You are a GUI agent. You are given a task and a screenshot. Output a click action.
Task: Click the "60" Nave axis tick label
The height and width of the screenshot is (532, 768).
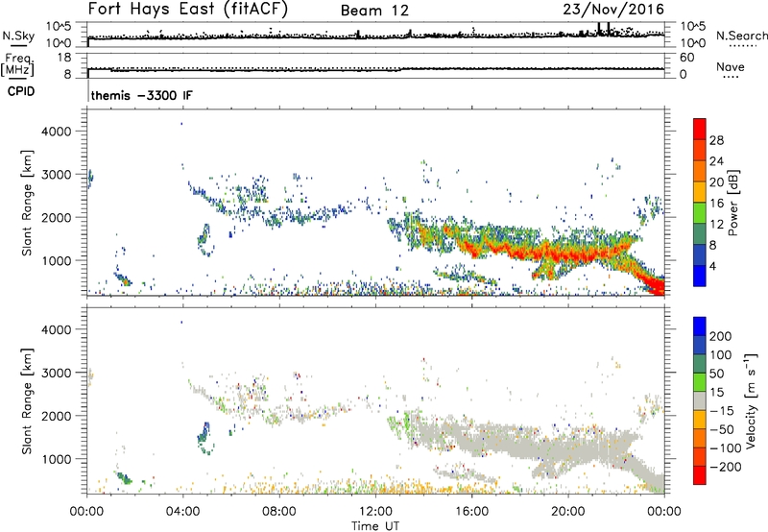[x=686, y=58]
